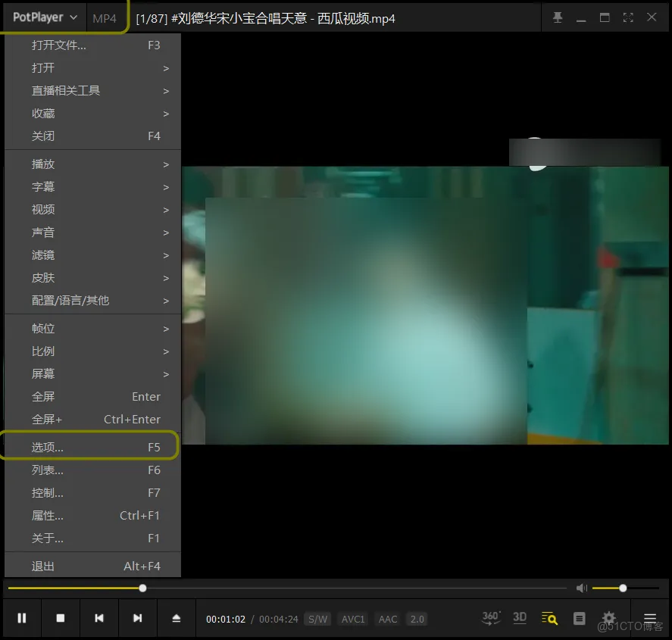This screenshot has width=672, height=640.
Task: Adjust the volume slider
Action: [623, 588]
